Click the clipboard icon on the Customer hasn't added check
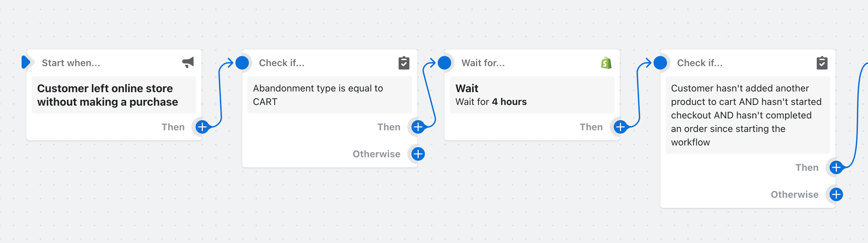Image resolution: width=868 pixels, height=243 pixels. 822,63
